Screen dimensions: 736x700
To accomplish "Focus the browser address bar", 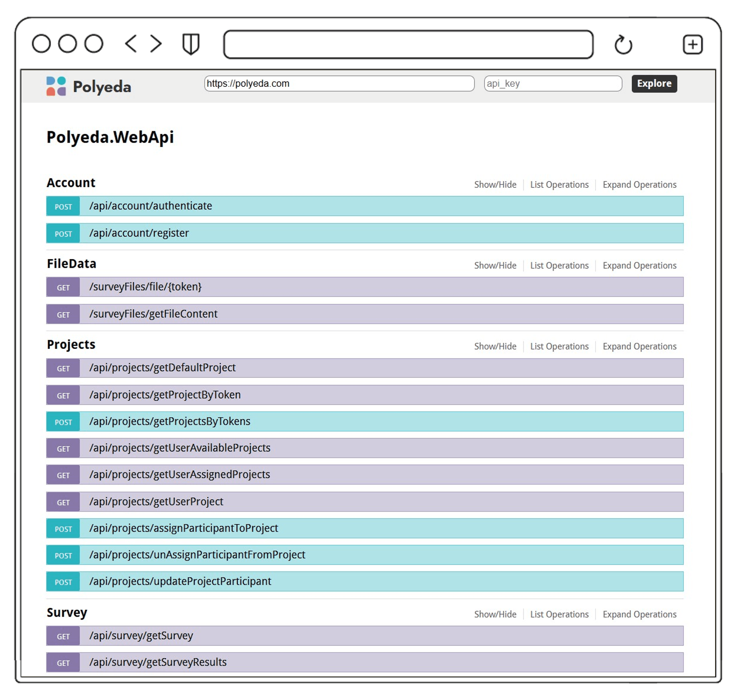I will pyautogui.click(x=408, y=44).
